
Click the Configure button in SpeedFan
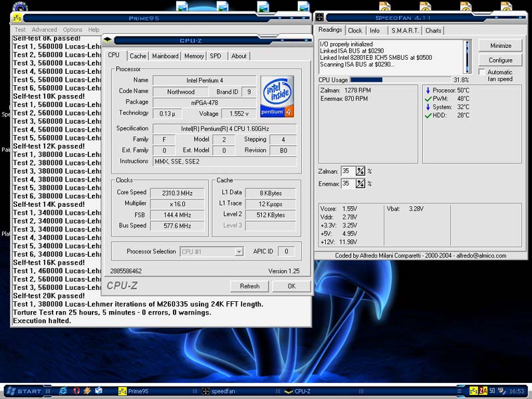point(501,60)
